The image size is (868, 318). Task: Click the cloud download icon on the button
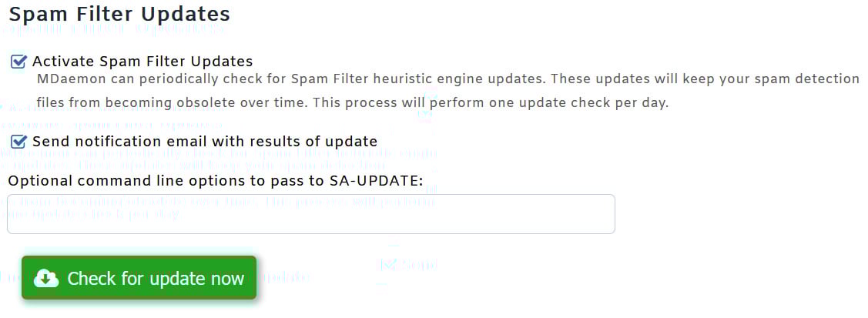click(x=46, y=279)
